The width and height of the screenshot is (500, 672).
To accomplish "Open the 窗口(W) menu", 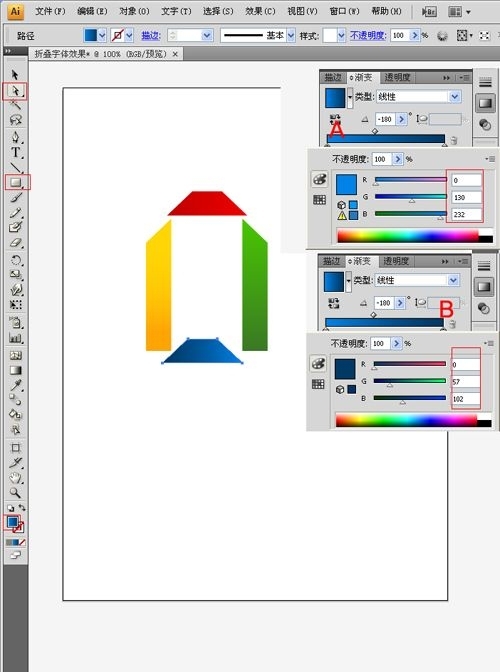I will [x=344, y=12].
